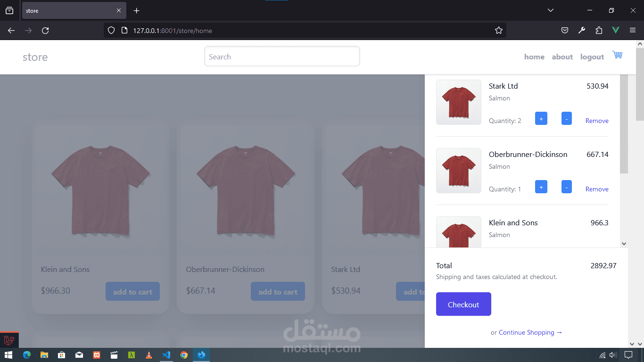Open Firefox extensions puzzle icon
The width and height of the screenshot is (644, 362).
pos(599,31)
